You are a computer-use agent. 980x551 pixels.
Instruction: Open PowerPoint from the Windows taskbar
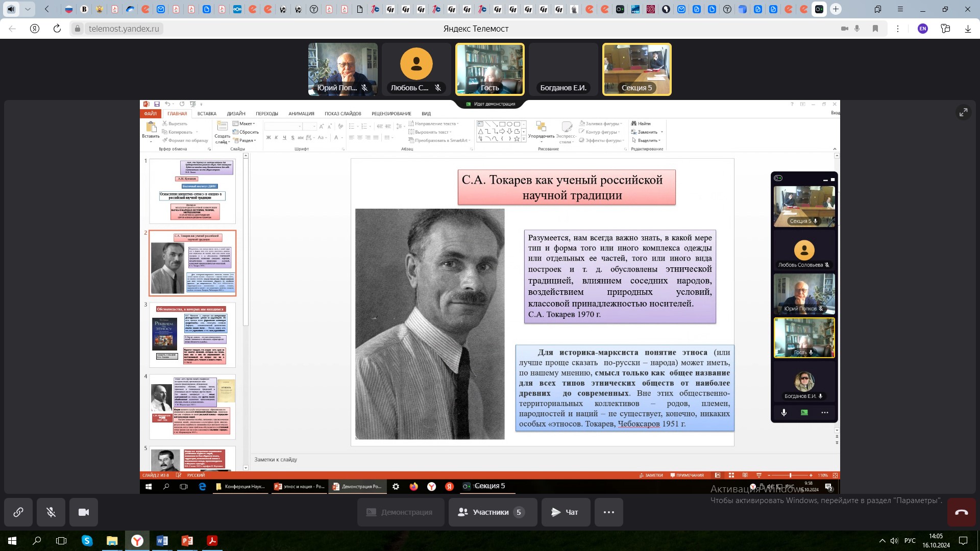coord(187,541)
